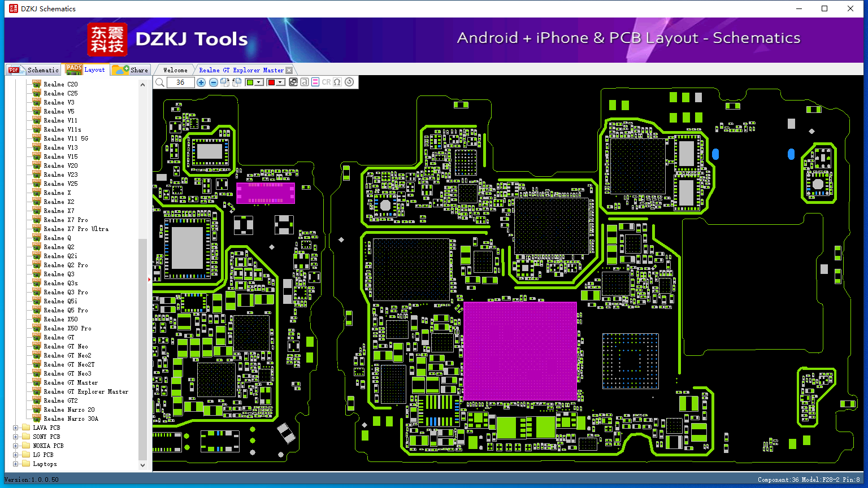The height and width of the screenshot is (488, 868).
Task: Toggle the letter 'a' text display icon
Action: 305,82
